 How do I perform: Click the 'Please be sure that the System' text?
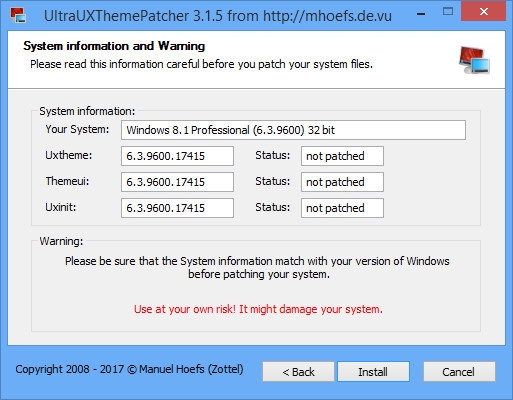click(x=257, y=267)
